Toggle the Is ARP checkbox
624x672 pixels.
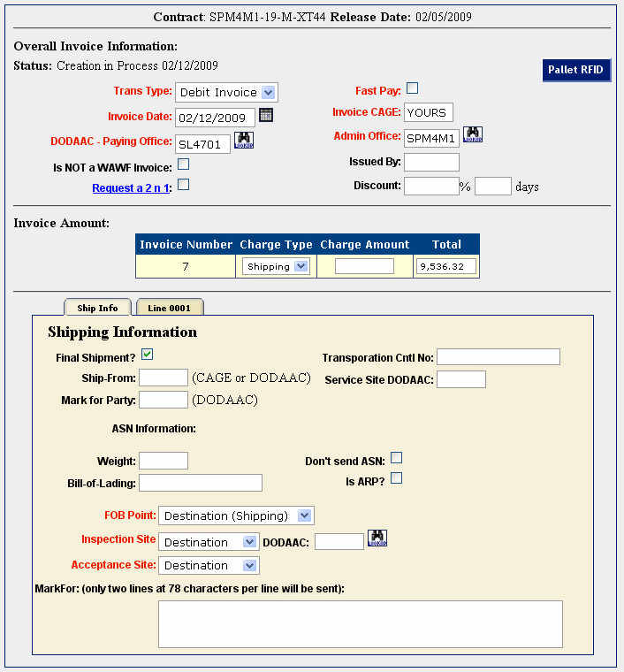(x=397, y=478)
